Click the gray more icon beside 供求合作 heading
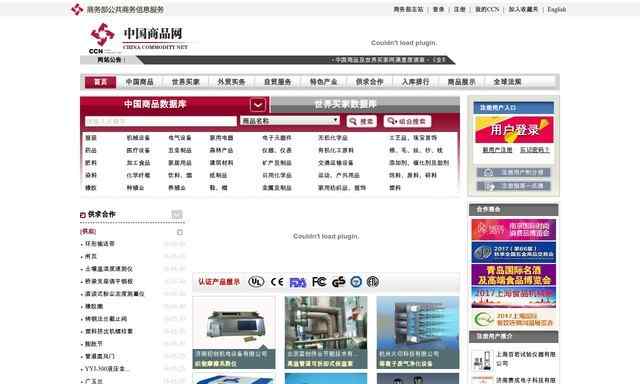Screen dimensions: 640x384 (x=177, y=214)
